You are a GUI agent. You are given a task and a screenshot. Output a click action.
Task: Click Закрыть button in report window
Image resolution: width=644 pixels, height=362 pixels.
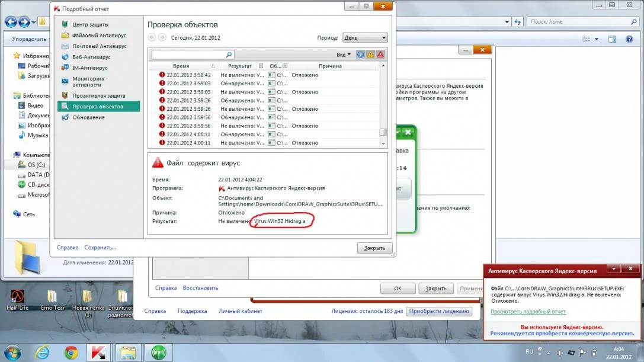[x=374, y=248]
